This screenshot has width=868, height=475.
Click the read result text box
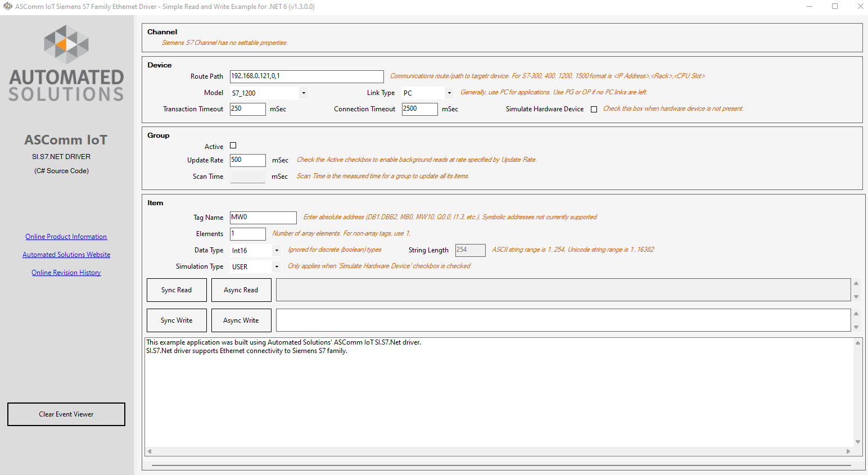pyautogui.click(x=563, y=290)
